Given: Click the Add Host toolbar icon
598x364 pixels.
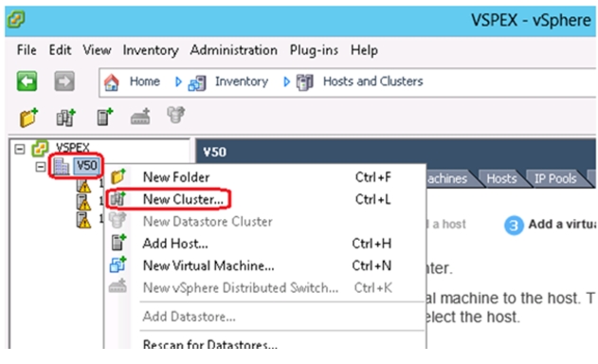Looking at the screenshot, I should coord(105,117).
